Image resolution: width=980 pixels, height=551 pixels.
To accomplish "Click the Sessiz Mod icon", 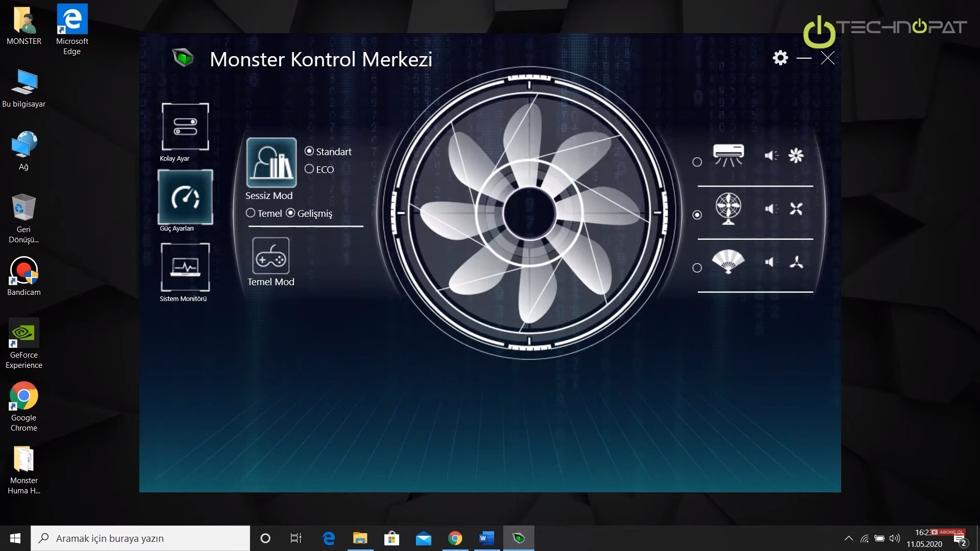I will tap(271, 162).
